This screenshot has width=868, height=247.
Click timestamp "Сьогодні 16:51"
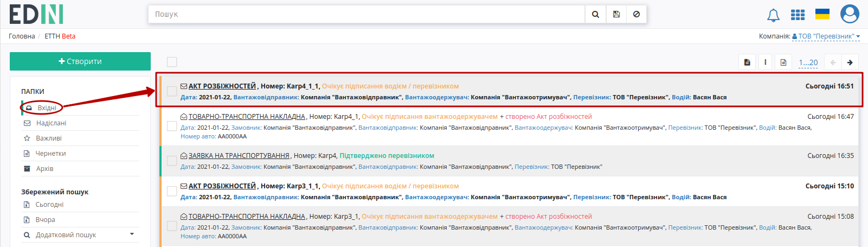pos(830,86)
